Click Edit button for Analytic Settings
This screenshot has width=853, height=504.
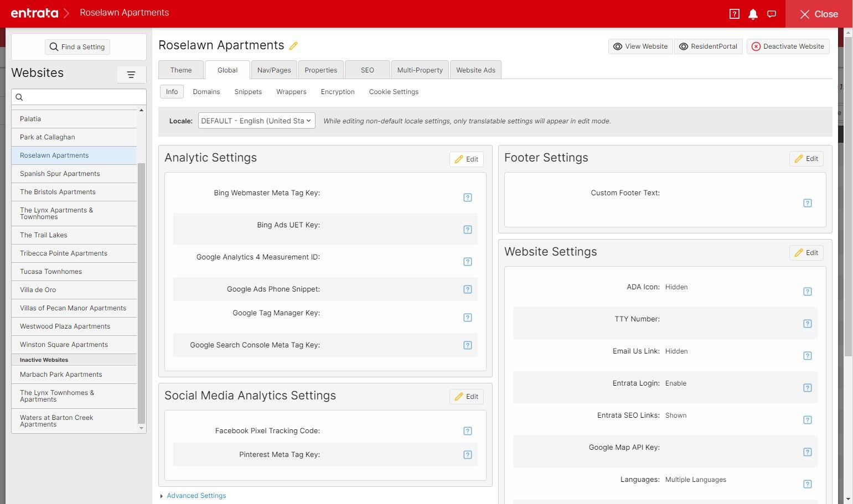(x=467, y=159)
